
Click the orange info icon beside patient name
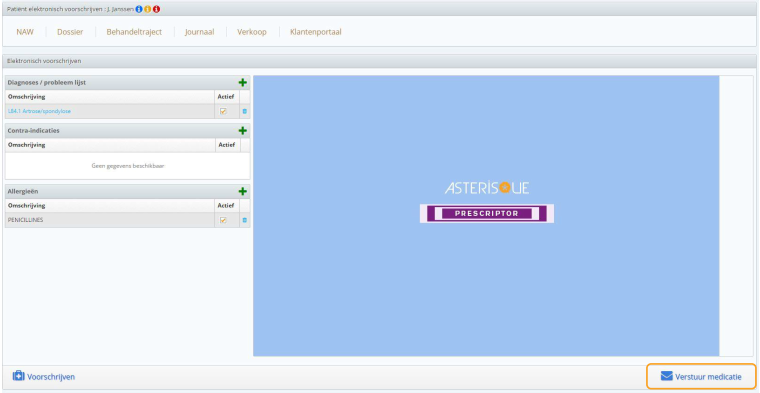(147, 9)
